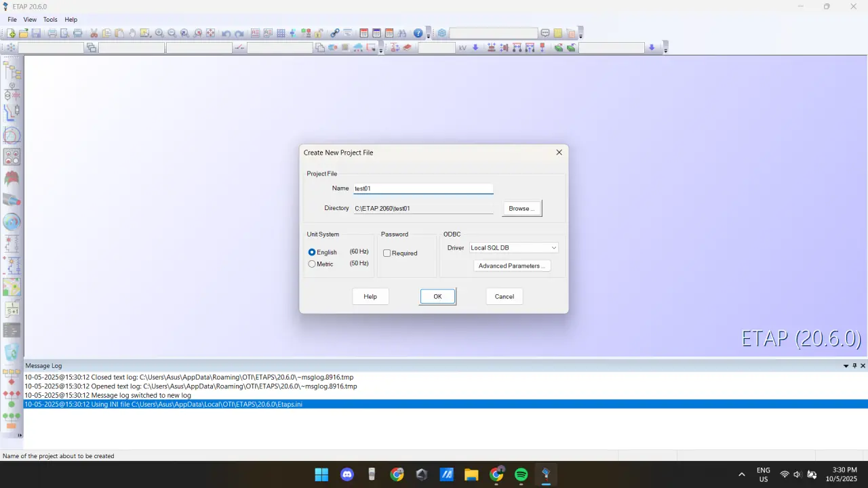Confirm project creation with OK
Screen dimensions: 868x488
(437, 296)
